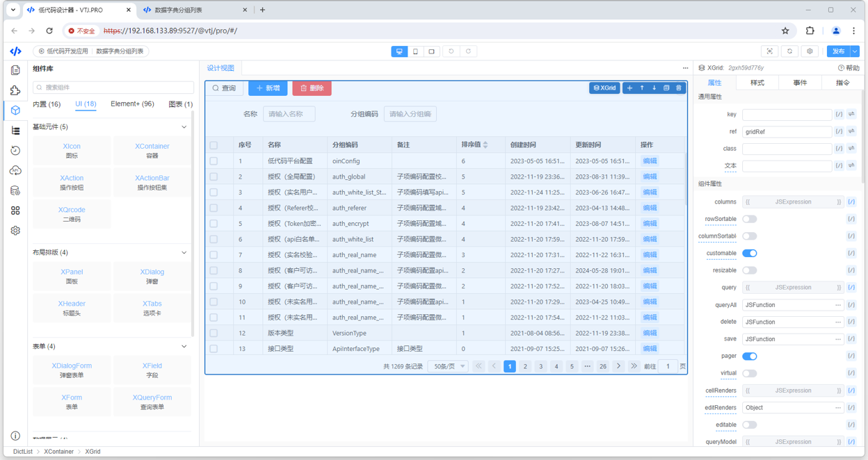Open the 50条/页 page size dropdown

[447, 366]
